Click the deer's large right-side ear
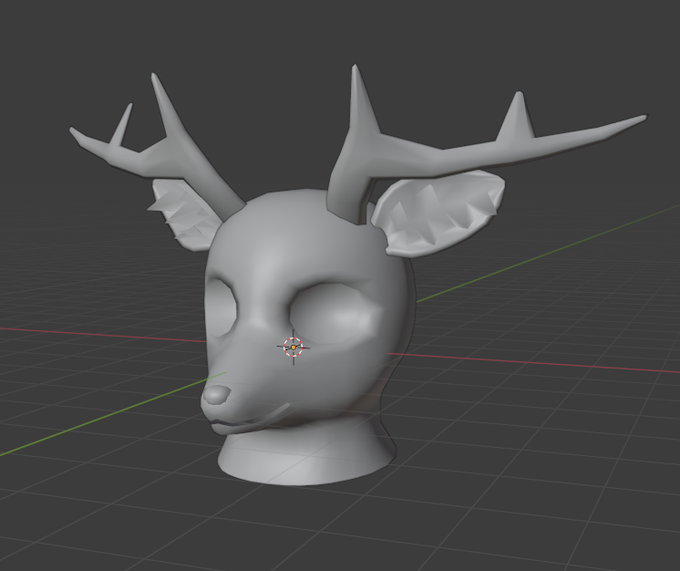 438,212
